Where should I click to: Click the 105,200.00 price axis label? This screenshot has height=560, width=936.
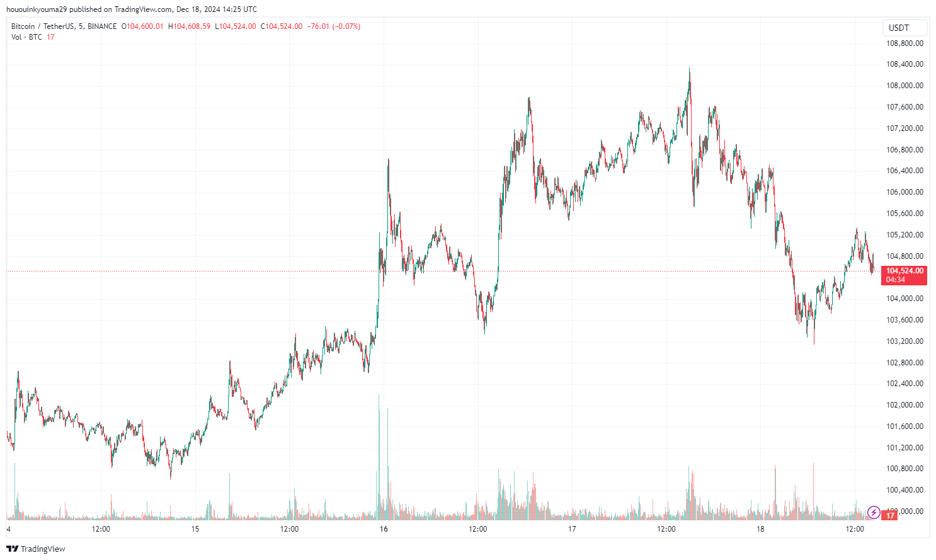[x=905, y=235]
